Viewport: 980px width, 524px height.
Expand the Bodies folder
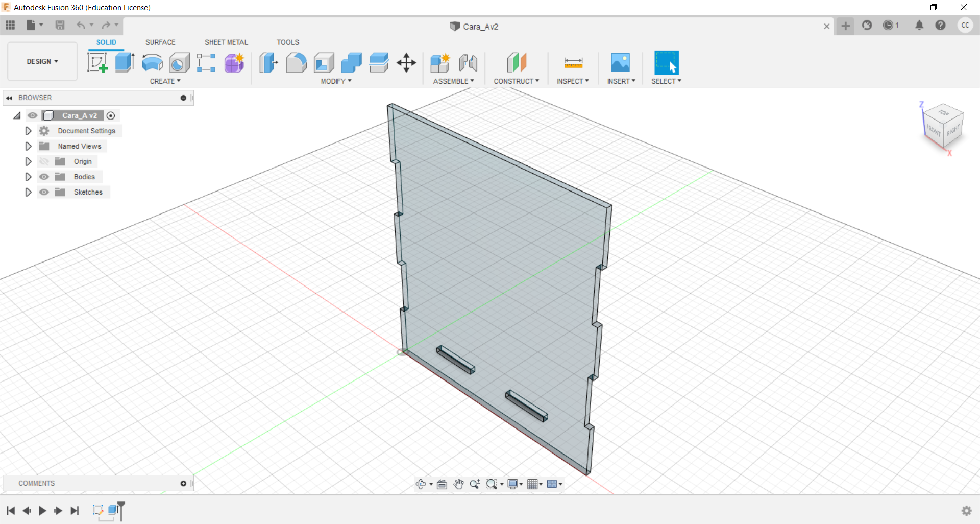pos(28,177)
